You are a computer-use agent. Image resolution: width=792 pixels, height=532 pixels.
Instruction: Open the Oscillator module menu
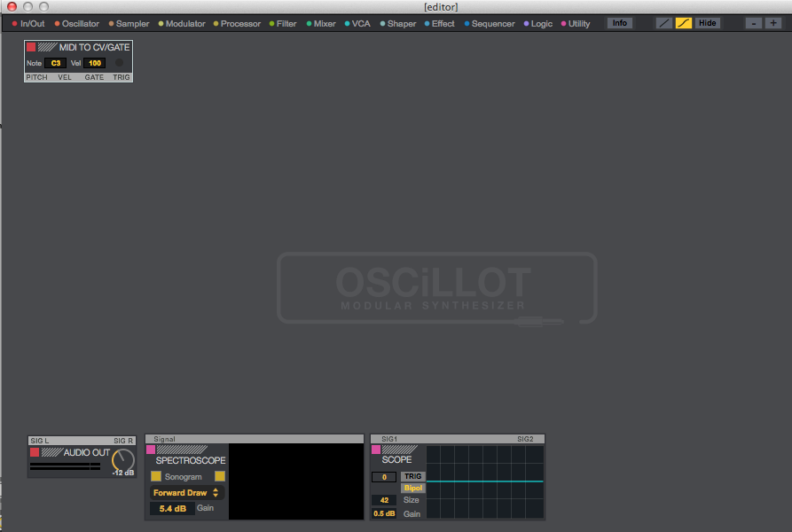tap(77, 24)
